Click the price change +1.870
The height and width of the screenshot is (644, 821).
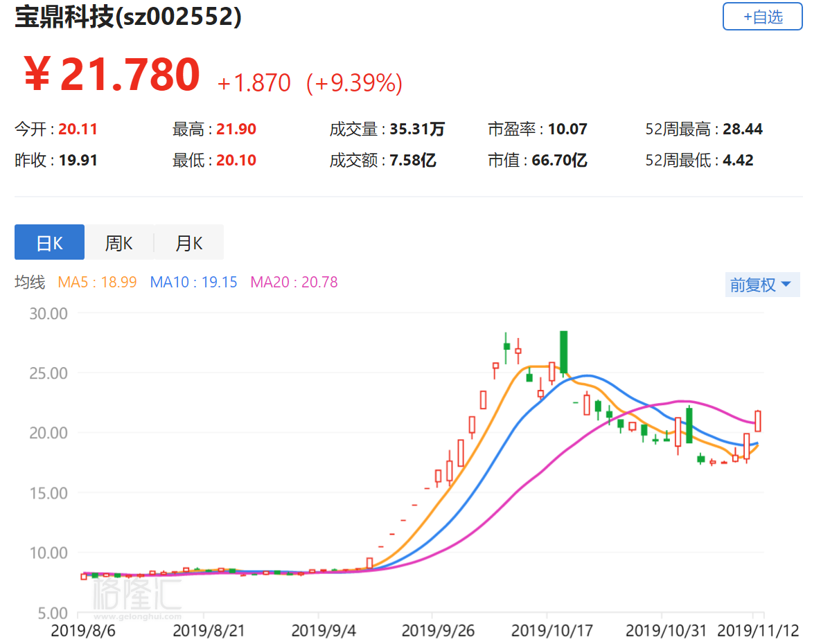pos(254,82)
